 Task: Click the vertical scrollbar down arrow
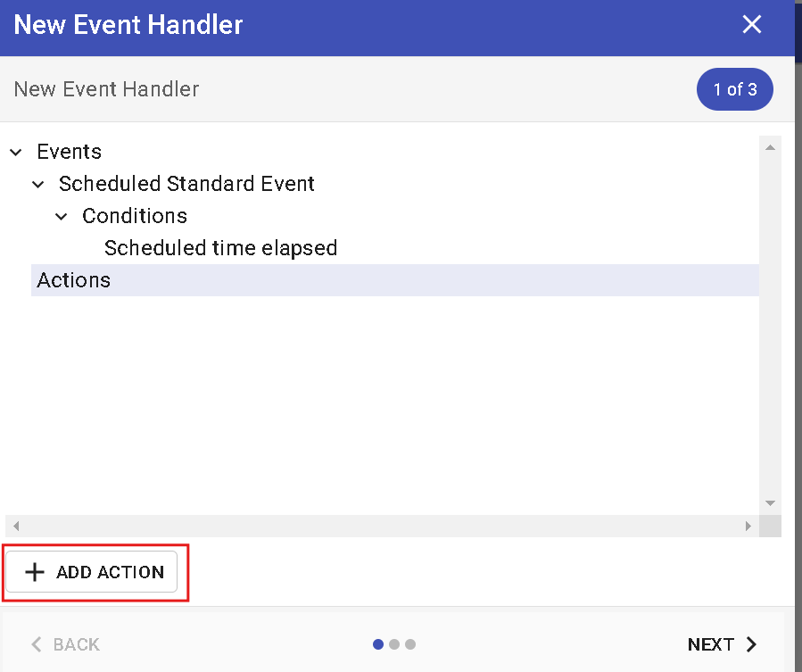pos(771,503)
